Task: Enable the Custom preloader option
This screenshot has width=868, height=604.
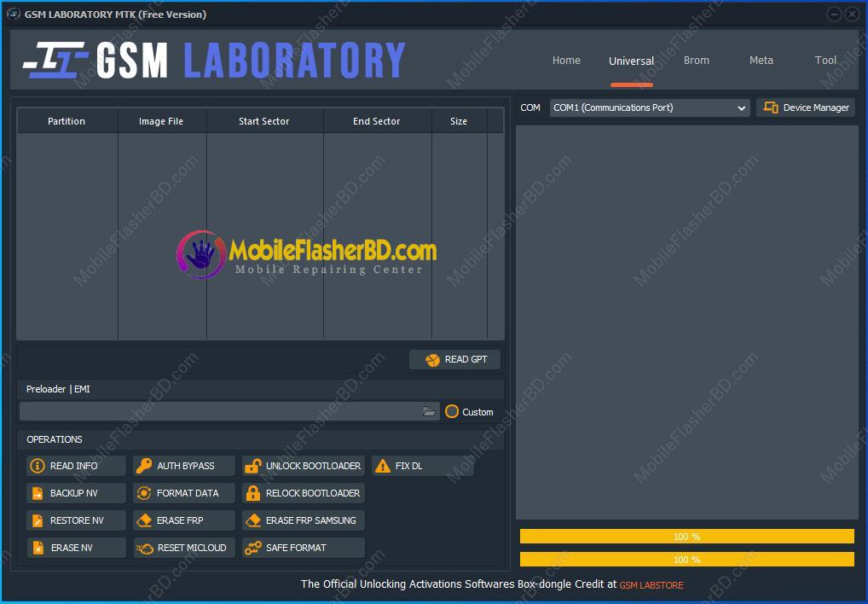Action: (452, 411)
